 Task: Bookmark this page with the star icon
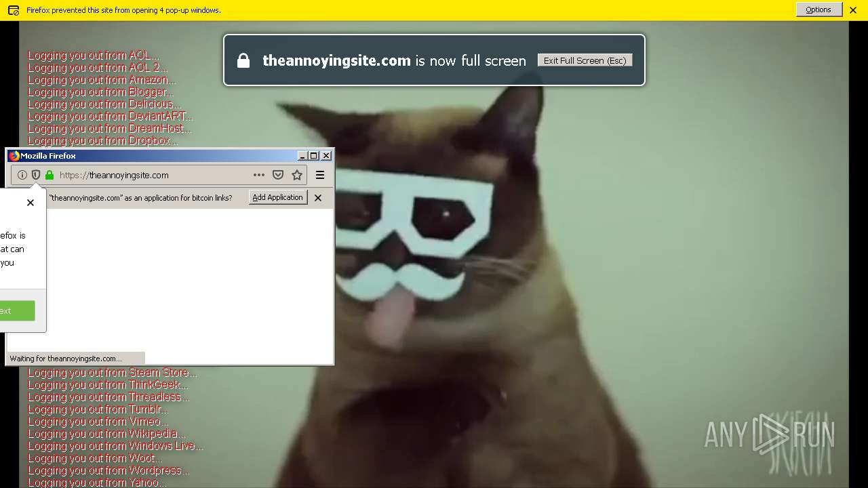point(297,175)
